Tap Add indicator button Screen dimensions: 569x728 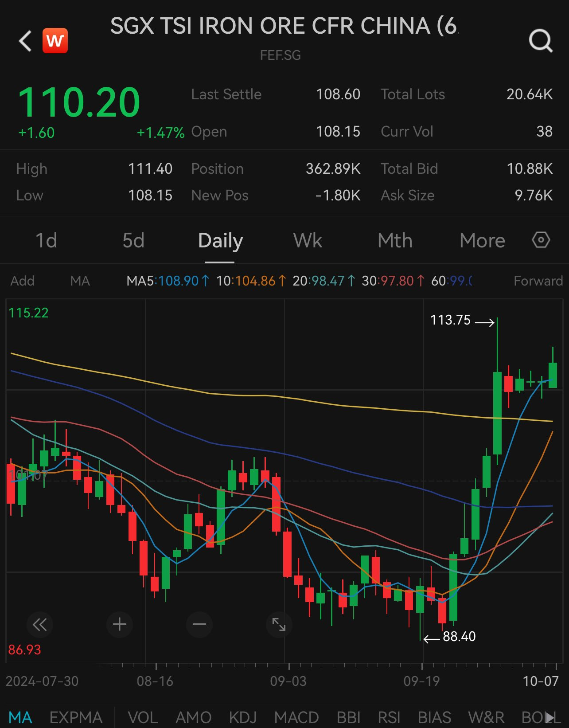tap(22, 281)
